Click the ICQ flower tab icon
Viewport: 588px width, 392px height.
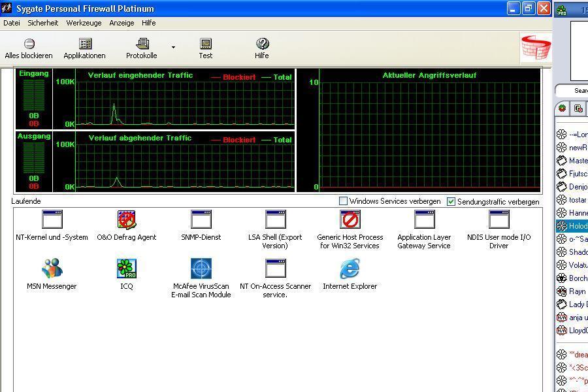[x=562, y=109]
